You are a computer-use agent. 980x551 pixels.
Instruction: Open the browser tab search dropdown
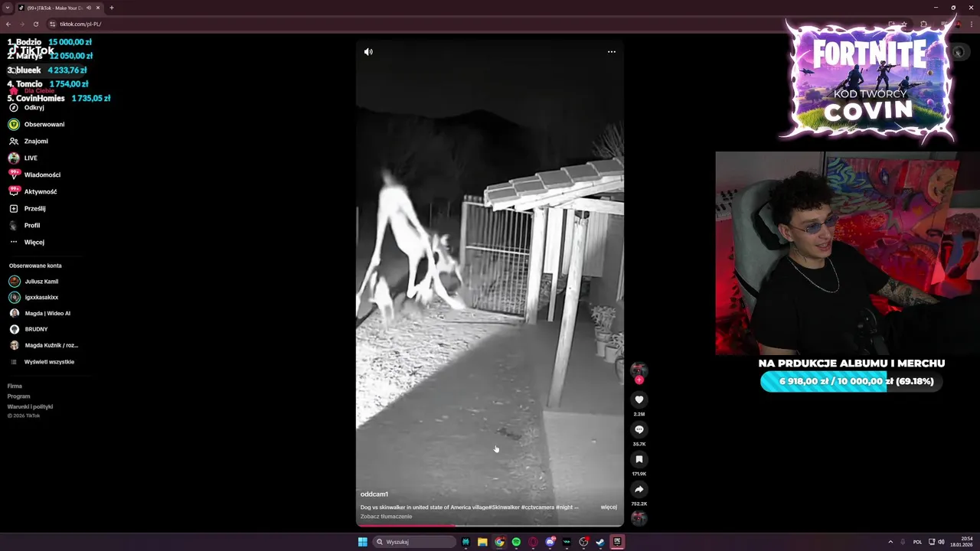(x=8, y=8)
